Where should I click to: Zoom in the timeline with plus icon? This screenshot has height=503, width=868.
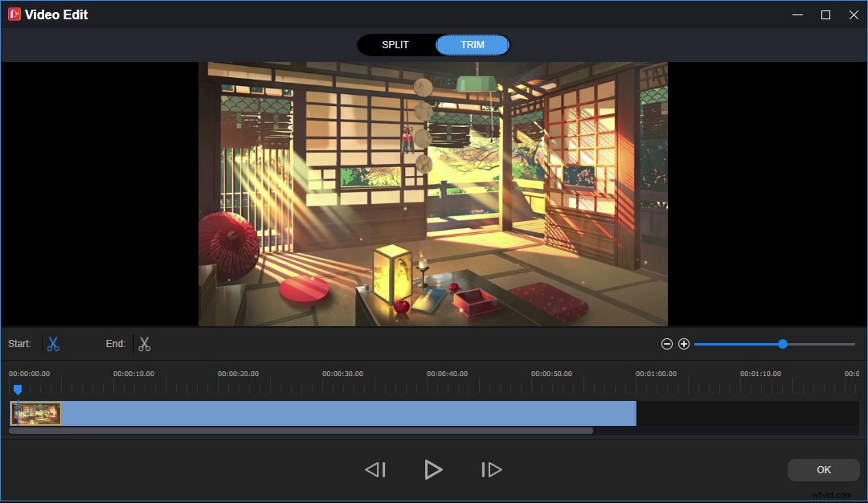point(684,343)
